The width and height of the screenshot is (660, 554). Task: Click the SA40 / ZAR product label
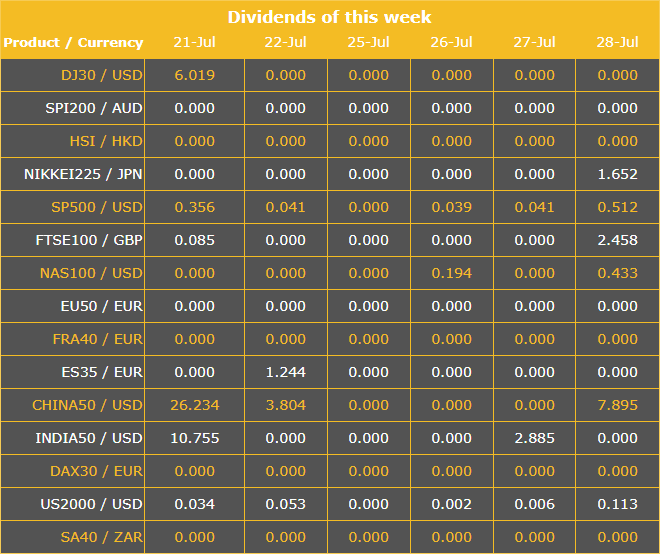tap(102, 537)
